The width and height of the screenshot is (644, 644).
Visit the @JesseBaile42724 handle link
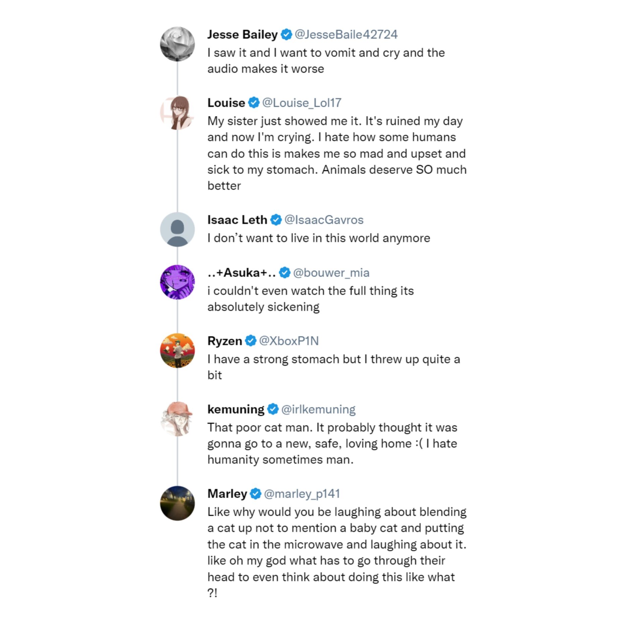tap(346, 35)
